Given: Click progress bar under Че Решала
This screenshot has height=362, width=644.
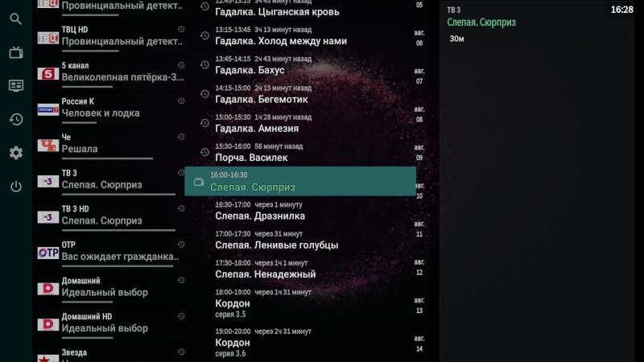Looking at the screenshot, I should [107, 158].
